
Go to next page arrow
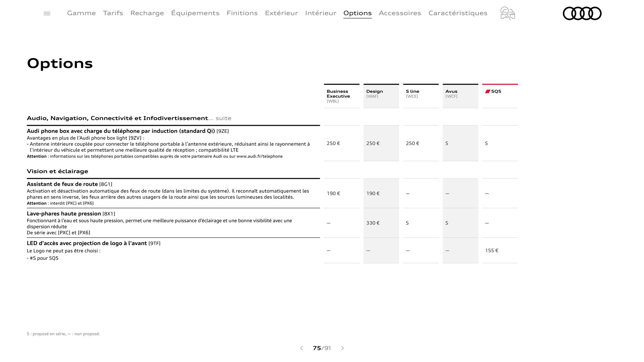tap(342, 348)
